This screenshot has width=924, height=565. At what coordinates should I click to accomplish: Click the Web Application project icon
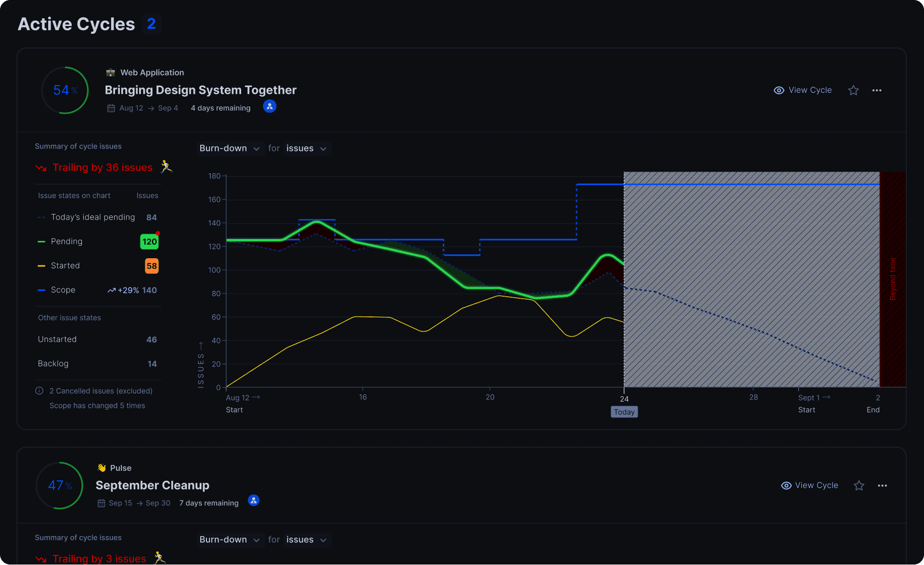coord(110,73)
